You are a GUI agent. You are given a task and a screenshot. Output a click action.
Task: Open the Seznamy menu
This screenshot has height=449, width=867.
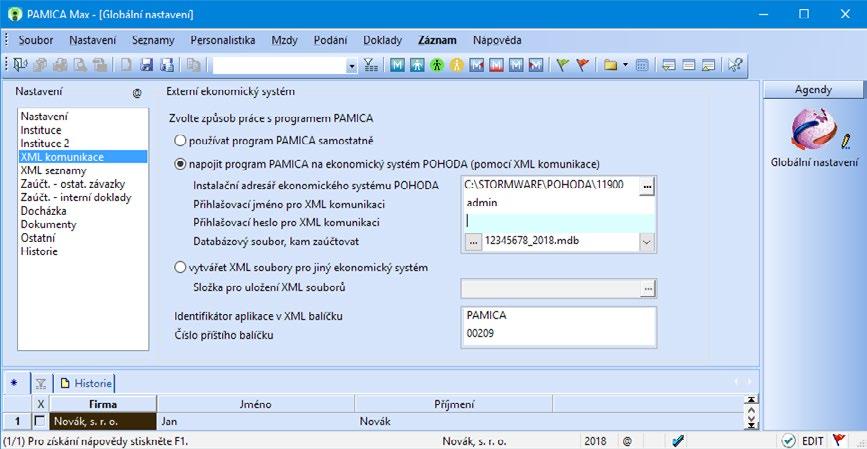(x=153, y=40)
